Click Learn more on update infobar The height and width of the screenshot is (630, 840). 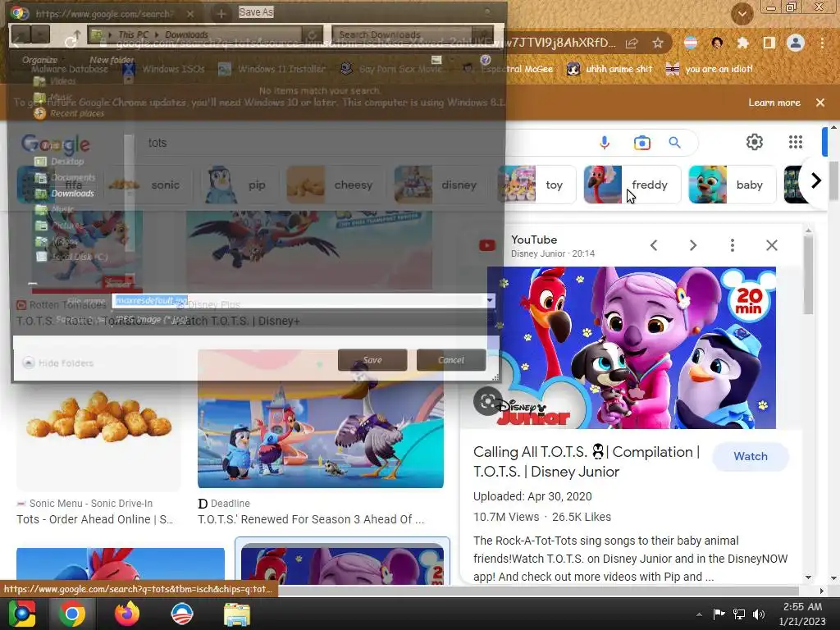[774, 103]
